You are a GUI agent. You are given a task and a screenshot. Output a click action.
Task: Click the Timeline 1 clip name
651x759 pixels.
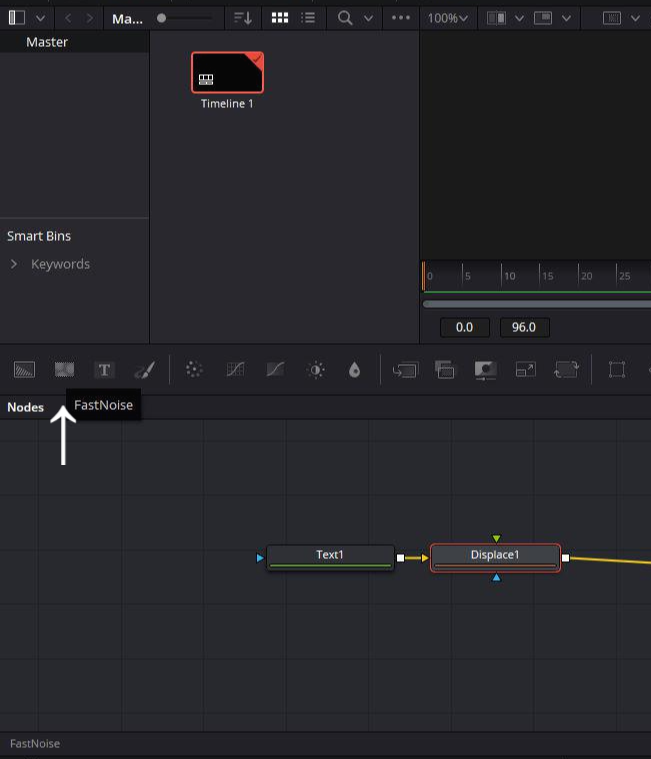coord(227,104)
